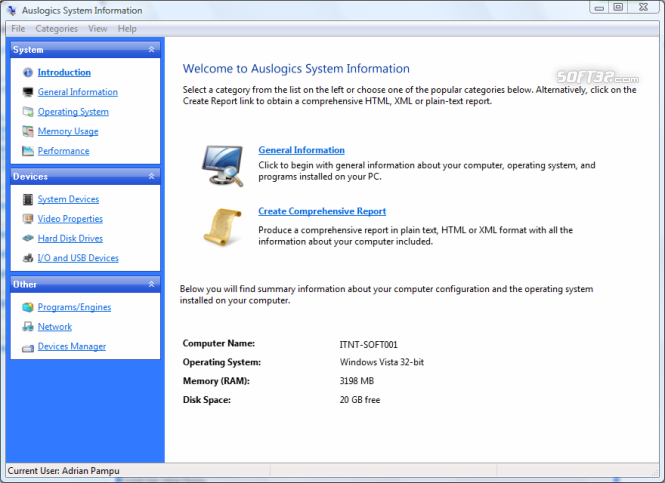665x483 pixels.
Task: Click the General Information heading link in main pane
Action: pos(302,150)
